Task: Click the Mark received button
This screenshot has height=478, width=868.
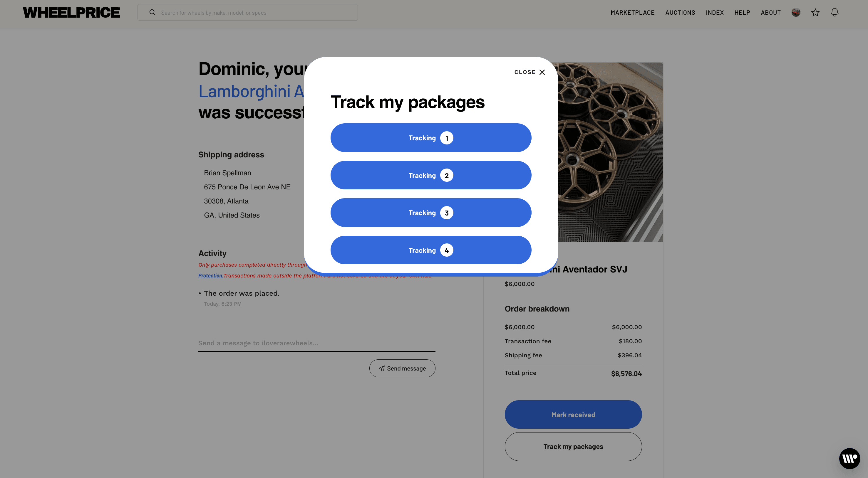Action: [573, 414]
